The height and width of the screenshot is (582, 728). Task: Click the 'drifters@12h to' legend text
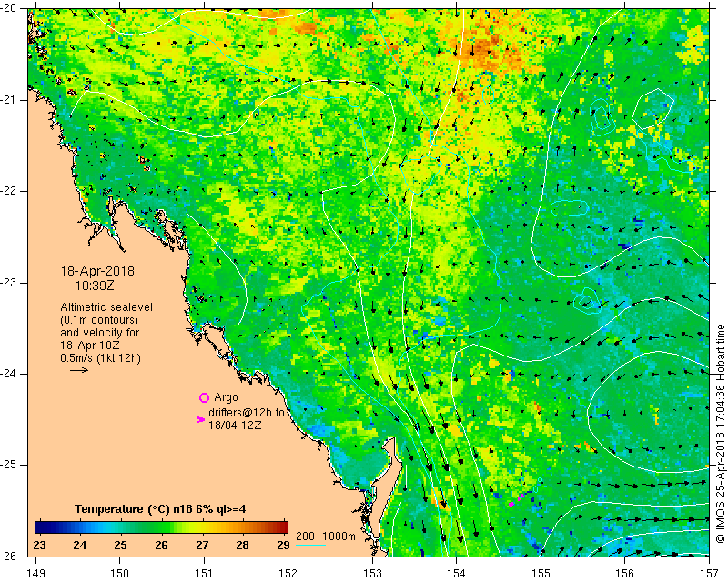pos(247,413)
